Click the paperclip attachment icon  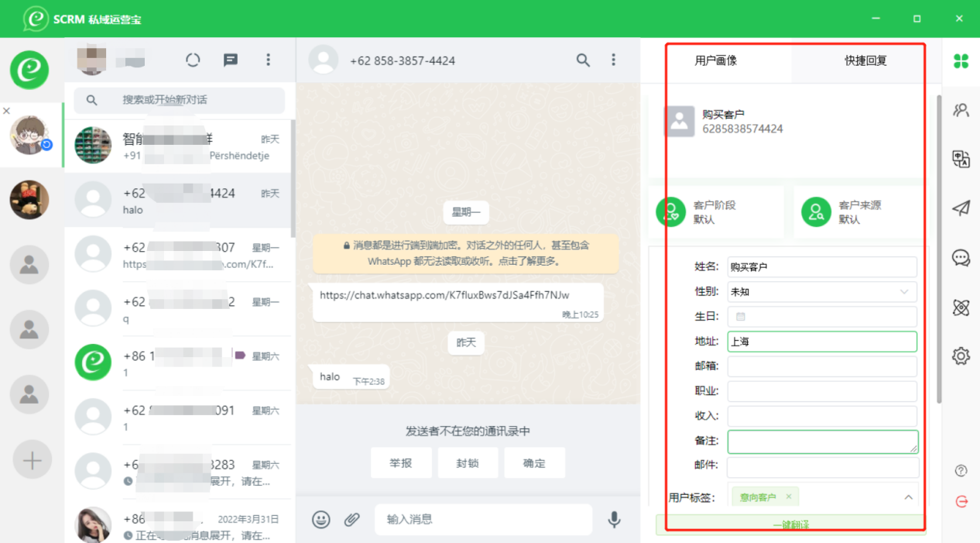pos(354,519)
